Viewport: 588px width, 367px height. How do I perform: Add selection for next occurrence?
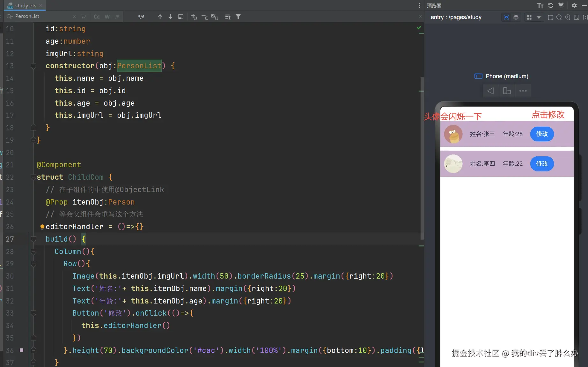[194, 17]
